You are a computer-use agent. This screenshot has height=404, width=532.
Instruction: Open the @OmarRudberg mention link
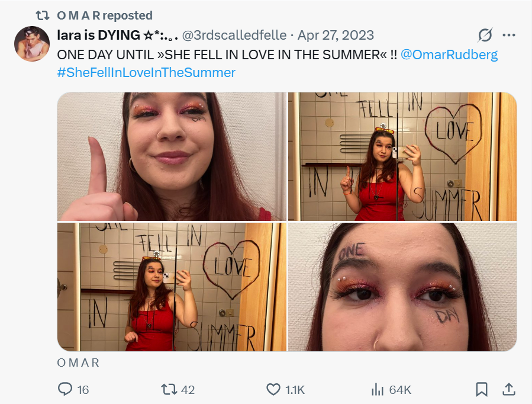449,54
